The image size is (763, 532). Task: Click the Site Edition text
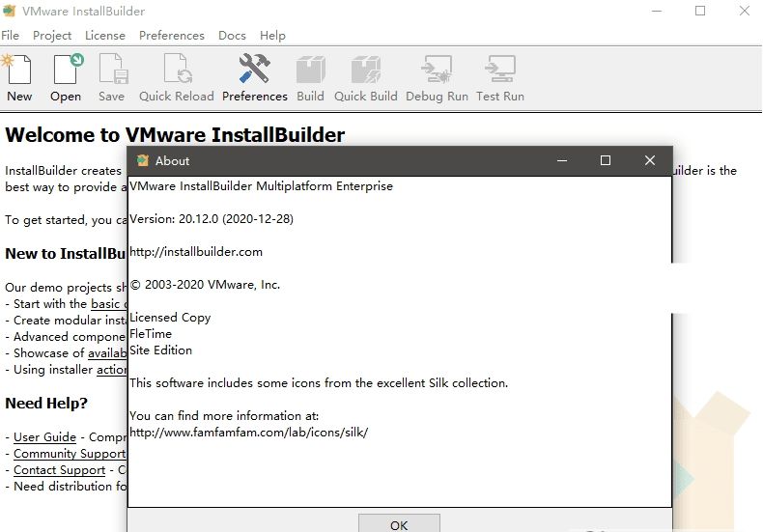[x=160, y=350]
